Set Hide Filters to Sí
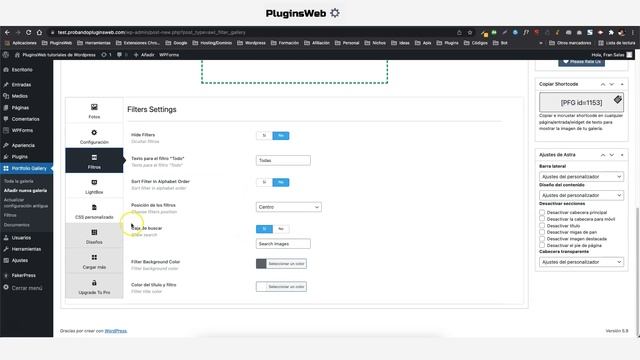Image resolution: width=640 pixels, height=360 pixels. click(x=264, y=136)
